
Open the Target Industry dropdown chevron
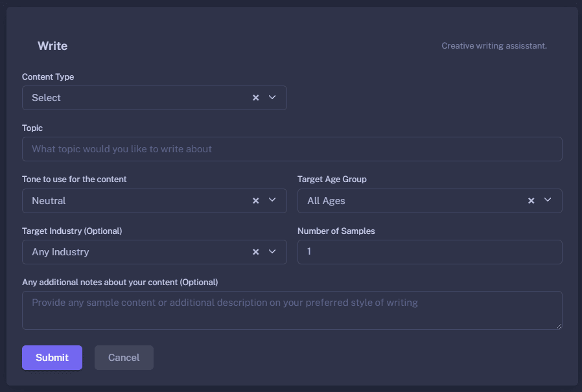tap(273, 252)
